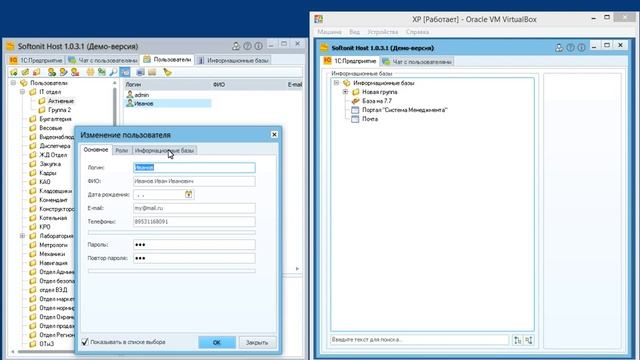Click the sort descending icon near search box
This screenshot has width=640, height=360.
pos(529,340)
